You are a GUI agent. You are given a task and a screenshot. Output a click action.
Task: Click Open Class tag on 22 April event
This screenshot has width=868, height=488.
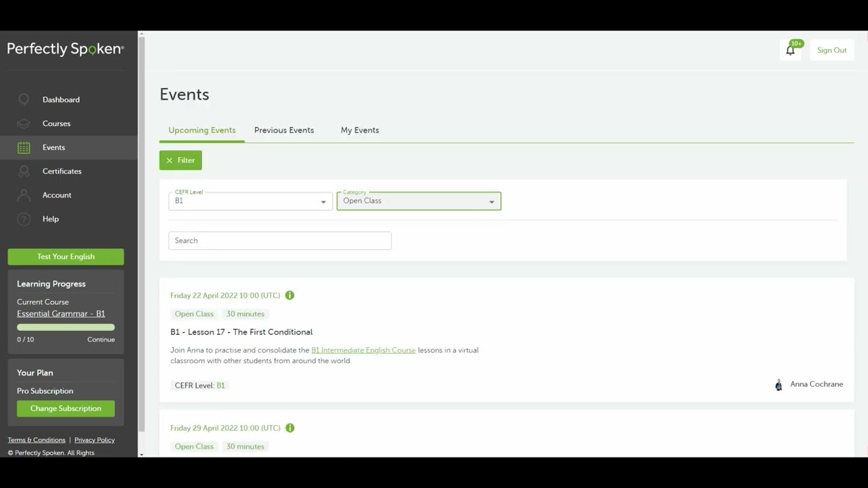click(x=194, y=314)
